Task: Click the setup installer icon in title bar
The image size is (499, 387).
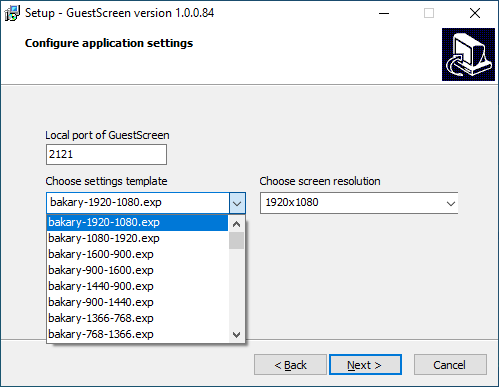Action: [12, 13]
